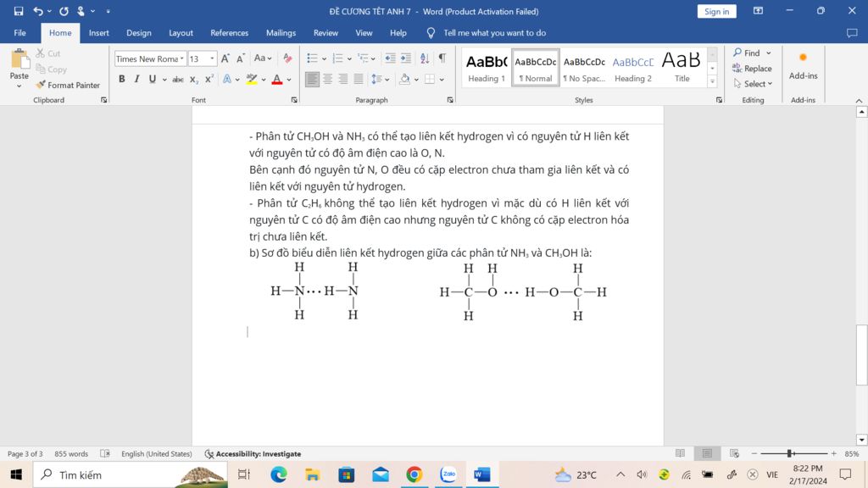Align text to the left
Image resolution: width=868 pixels, height=488 pixels.
[312, 79]
